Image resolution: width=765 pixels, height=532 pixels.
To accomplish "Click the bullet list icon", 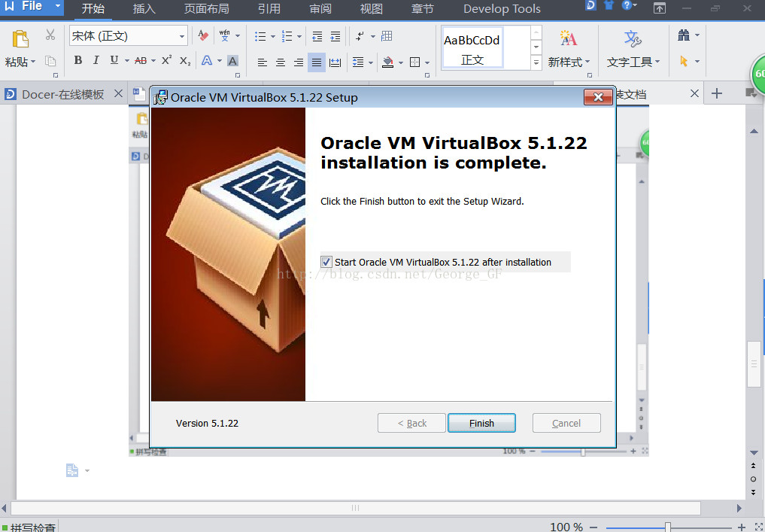I will 260,36.
